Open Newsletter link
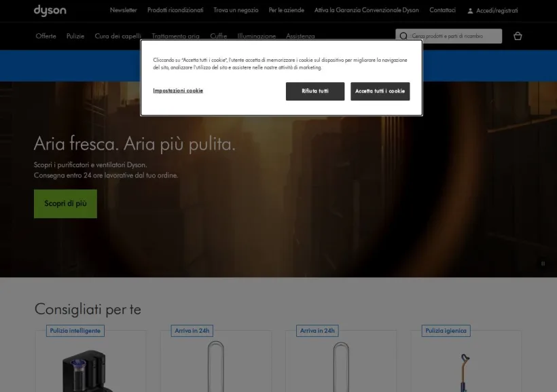Image resolution: width=557 pixels, height=392 pixels. click(x=123, y=10)
